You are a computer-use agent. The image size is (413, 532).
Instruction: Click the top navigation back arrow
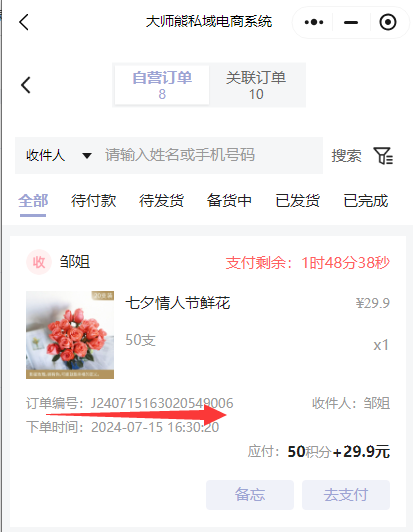(24, 22)
